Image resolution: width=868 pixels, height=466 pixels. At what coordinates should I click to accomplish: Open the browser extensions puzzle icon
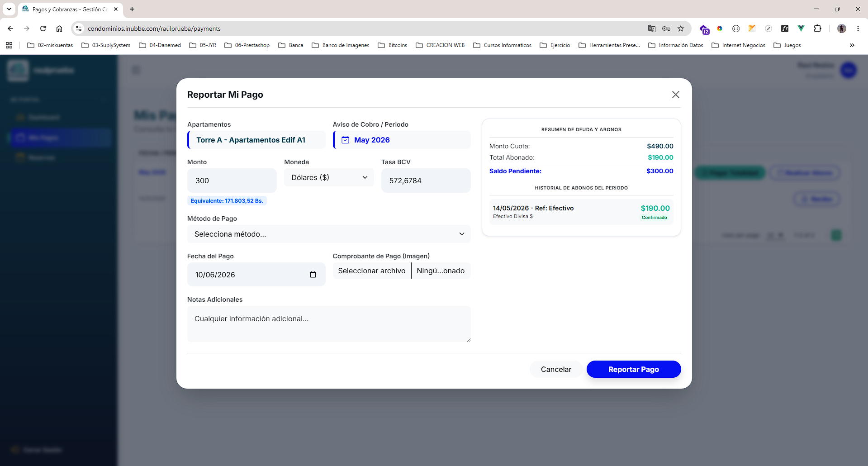(x=817, y=29)
